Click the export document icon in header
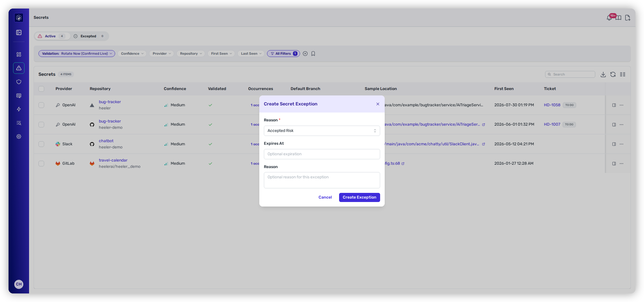Screen dimensions: 644x302 [x=627, y=18]
